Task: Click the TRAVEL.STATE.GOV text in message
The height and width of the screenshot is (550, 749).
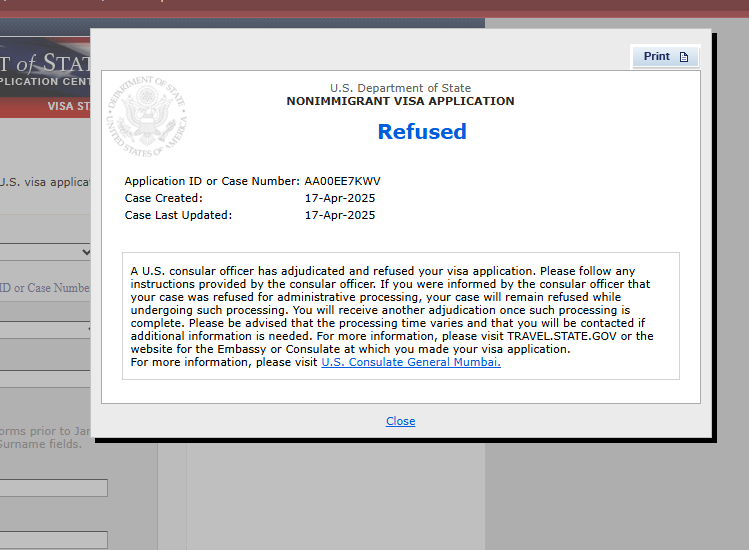Action: (562, 336)
